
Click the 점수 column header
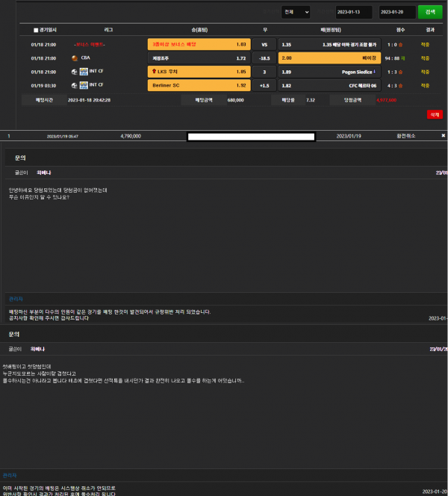click(x=400, y=30)
